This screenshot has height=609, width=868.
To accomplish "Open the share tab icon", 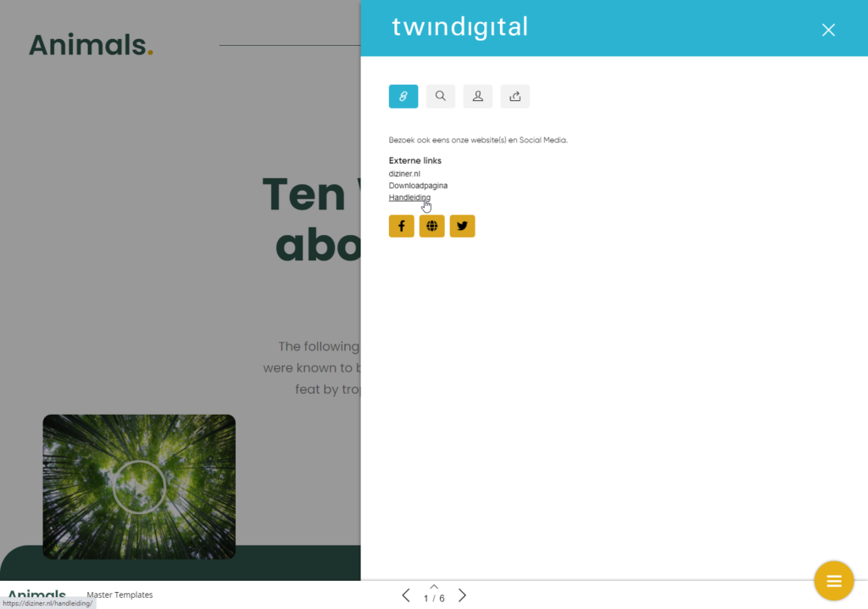I will [515, 97].
